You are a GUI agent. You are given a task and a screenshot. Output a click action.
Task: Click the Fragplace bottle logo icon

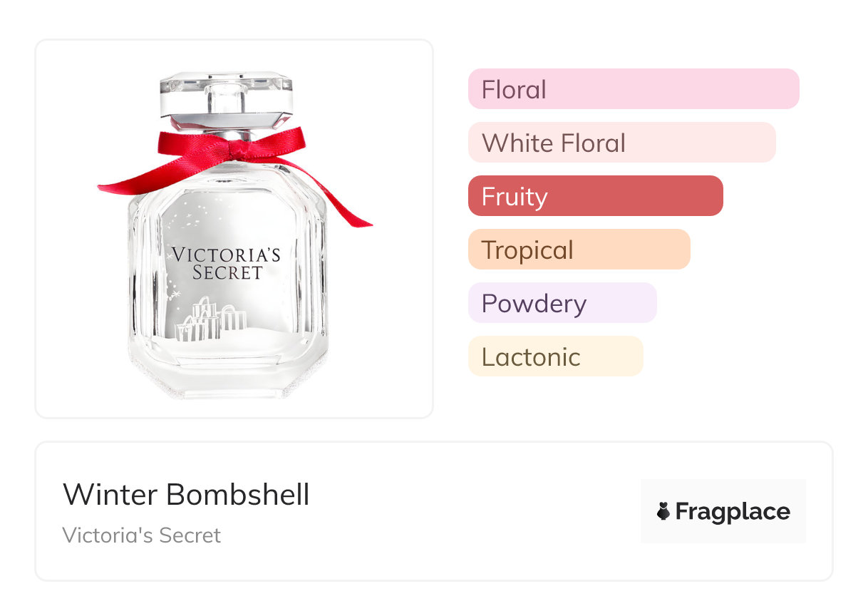(663, 511)
